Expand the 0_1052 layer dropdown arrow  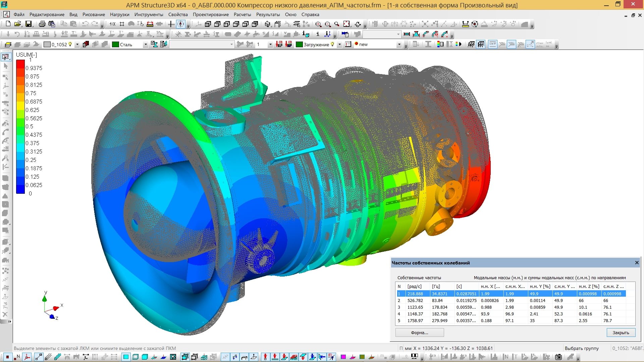[x=77, y=45]
